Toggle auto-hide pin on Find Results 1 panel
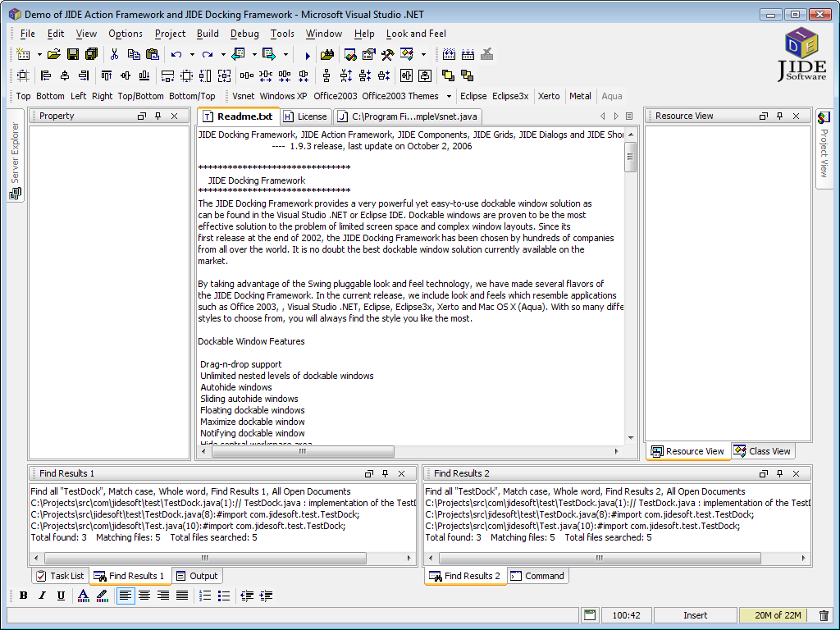 (x=386, y=473)
